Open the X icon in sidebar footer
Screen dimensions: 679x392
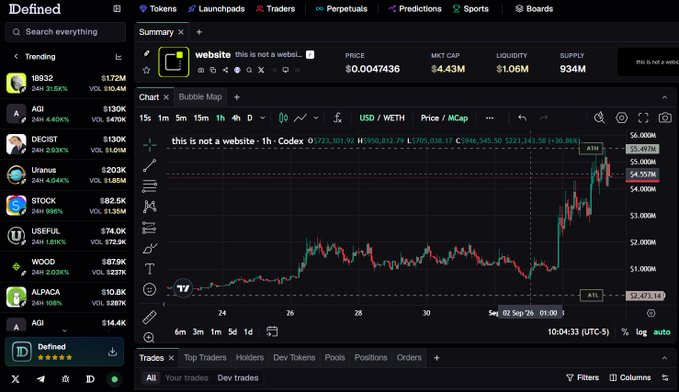(16, 379)
